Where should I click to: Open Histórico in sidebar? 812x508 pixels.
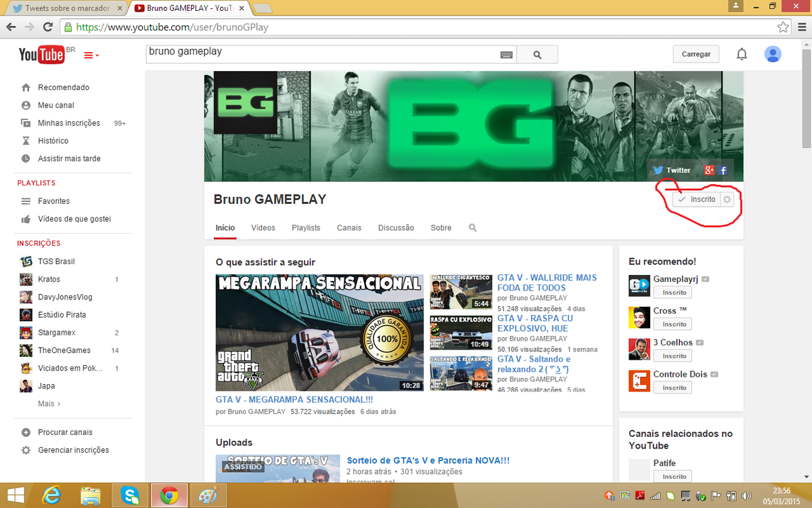point(53,141)
